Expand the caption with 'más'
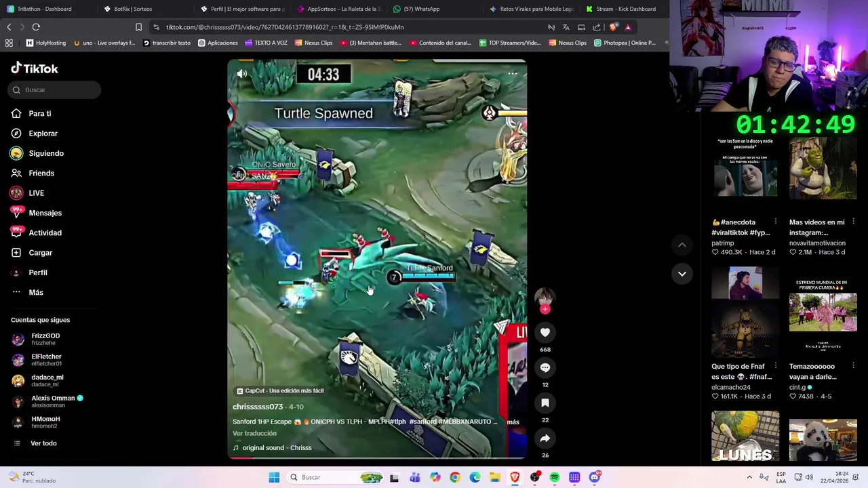868x488 pixels. point(513,422)
